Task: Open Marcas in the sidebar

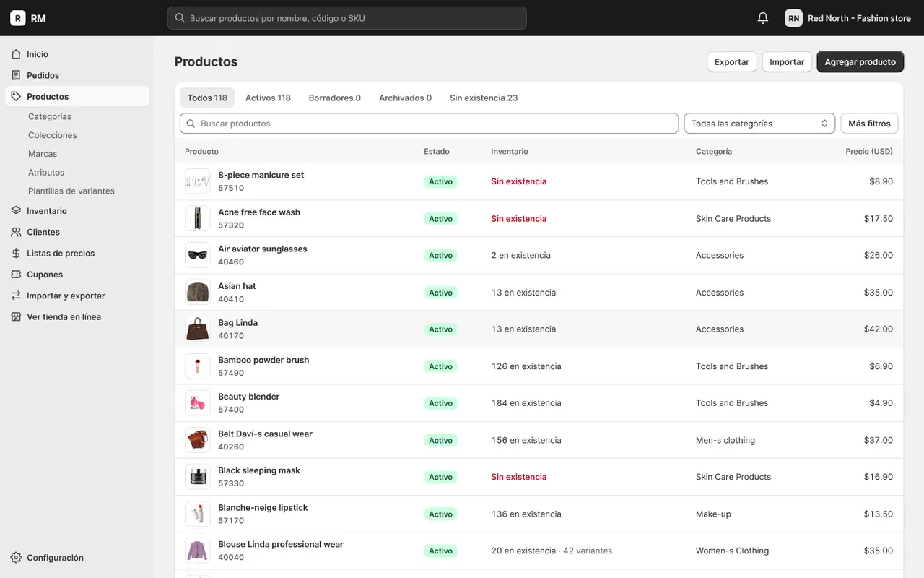Action: coord(43,154)
